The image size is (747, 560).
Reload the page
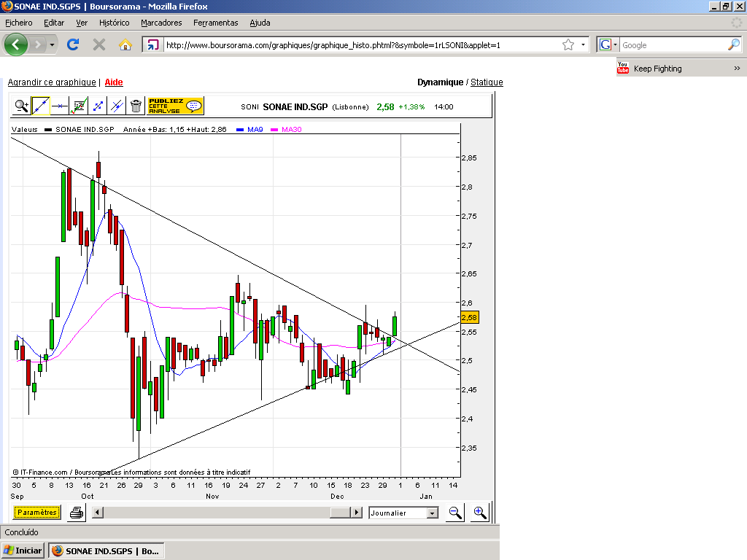[73, 44]
